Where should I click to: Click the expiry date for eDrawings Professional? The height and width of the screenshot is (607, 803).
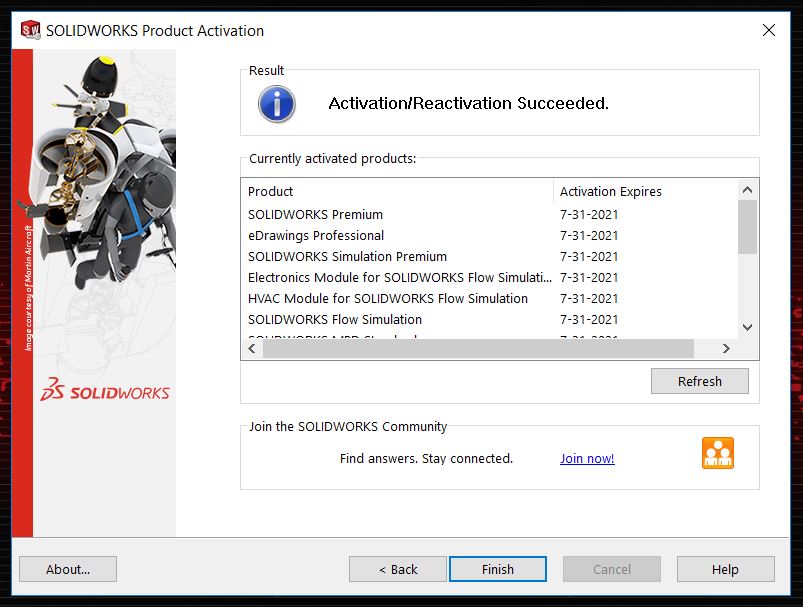coord(589,236)
